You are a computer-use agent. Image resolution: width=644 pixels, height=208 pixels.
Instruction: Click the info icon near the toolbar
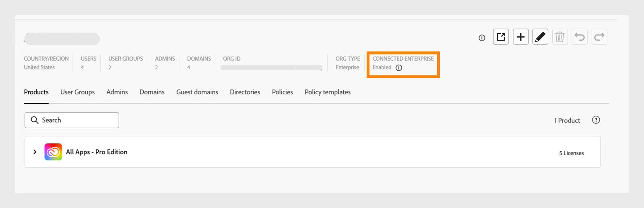482,38
